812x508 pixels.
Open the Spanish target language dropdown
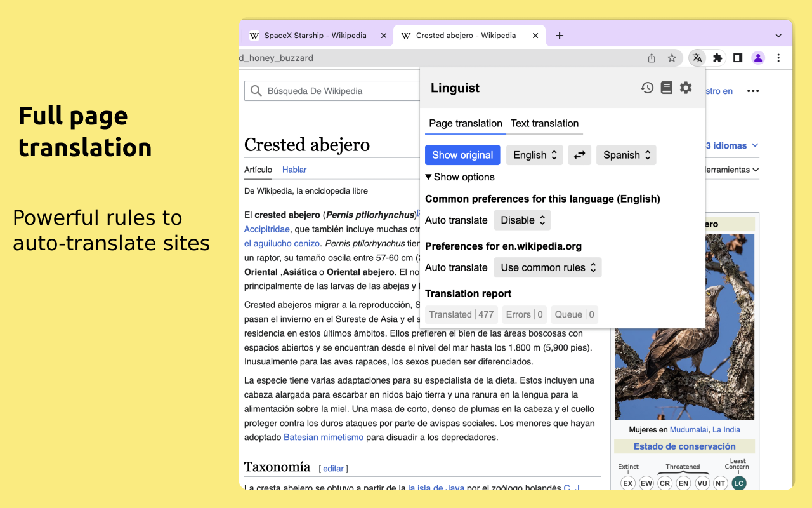(625, 155)
